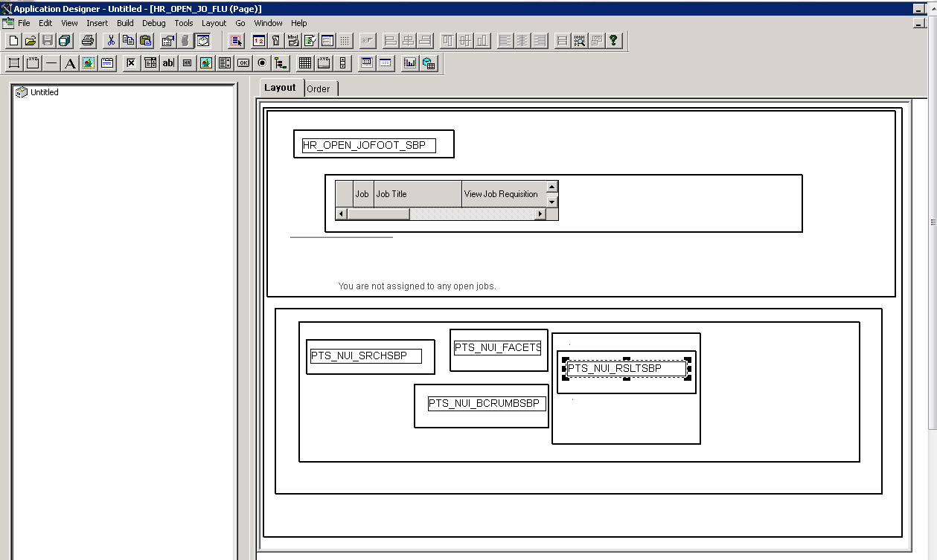Select the Scroll Bar control tool

[342, 63]
